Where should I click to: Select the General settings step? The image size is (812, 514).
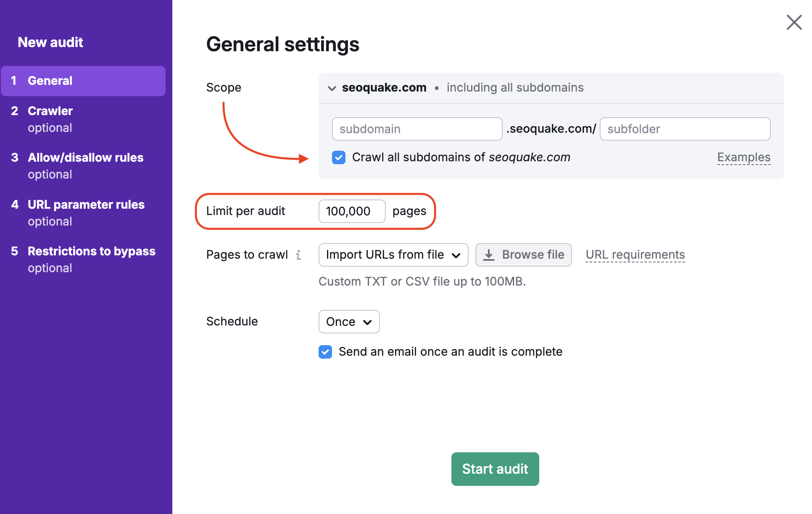pyautogui.click(x=50, y=81)
